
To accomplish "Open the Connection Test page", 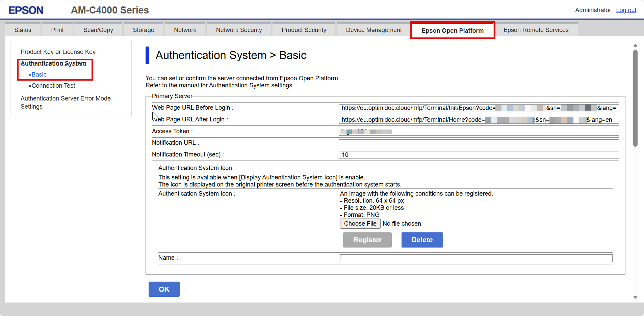I will pyautogui.click(x=53, y=86).
